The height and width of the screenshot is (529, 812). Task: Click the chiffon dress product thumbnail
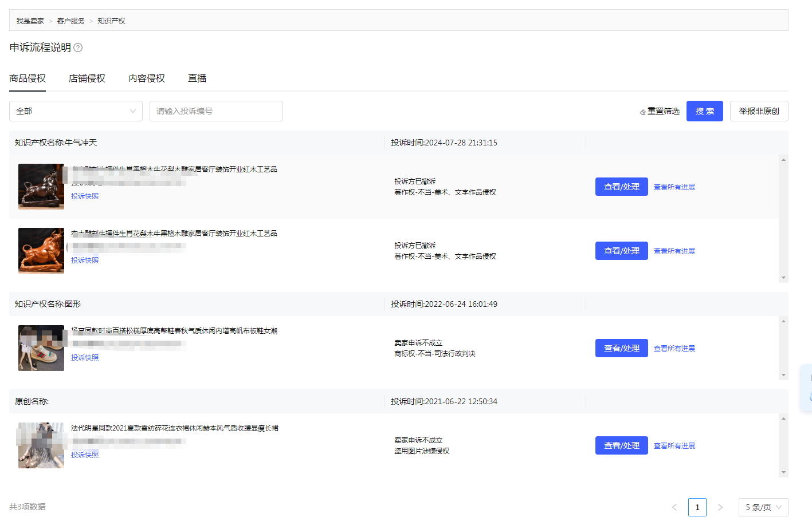coord(41,445)
